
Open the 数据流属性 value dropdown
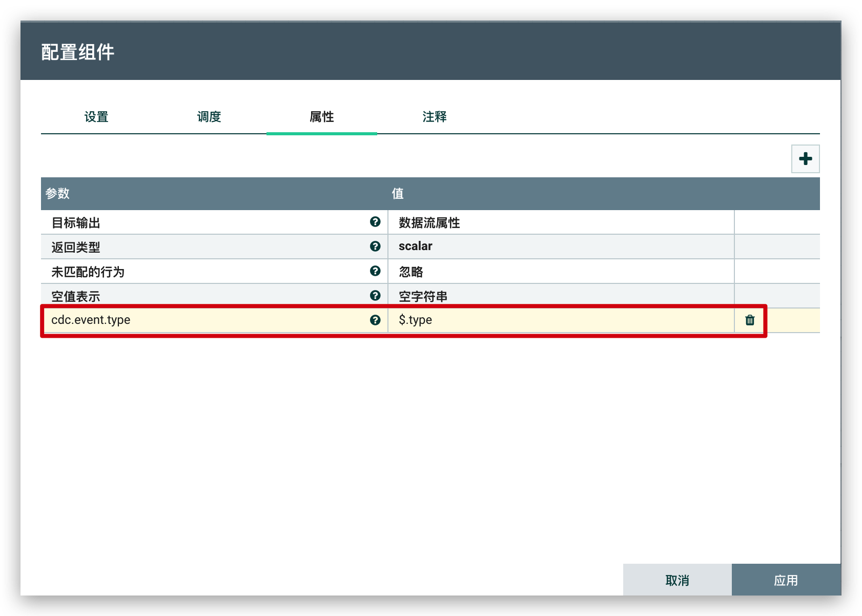pos(561,222)
